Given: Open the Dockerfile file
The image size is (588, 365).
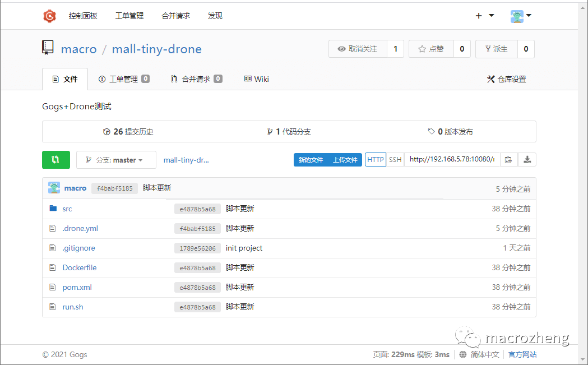Looking at the screenshot, I should 80,267.
